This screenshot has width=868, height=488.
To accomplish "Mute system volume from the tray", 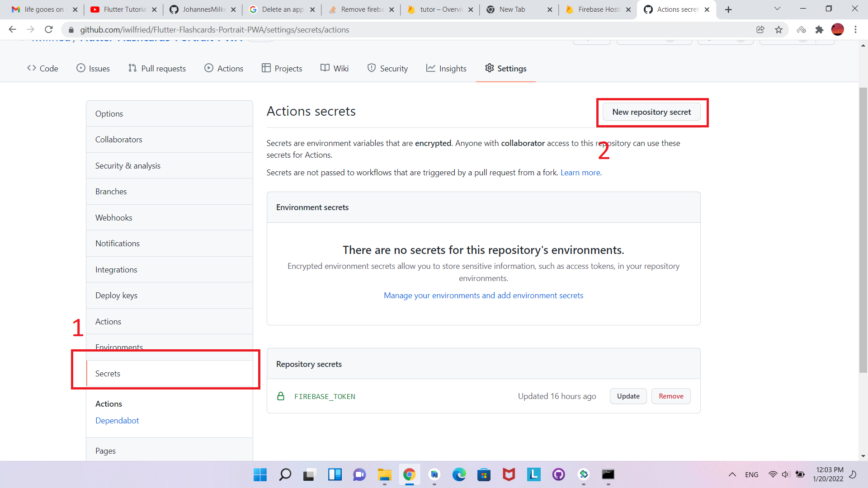I will tap(785, 474).
